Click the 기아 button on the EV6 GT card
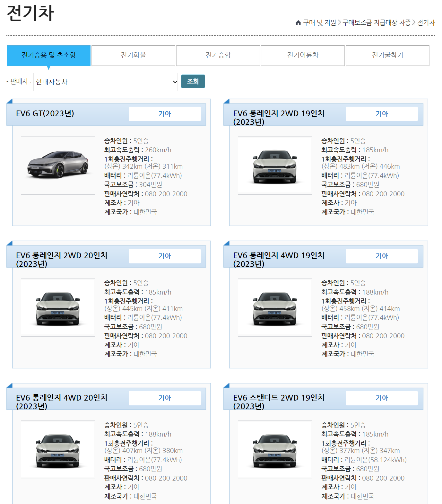Viewport: 442px width, 504px height. tap(165, 114)
